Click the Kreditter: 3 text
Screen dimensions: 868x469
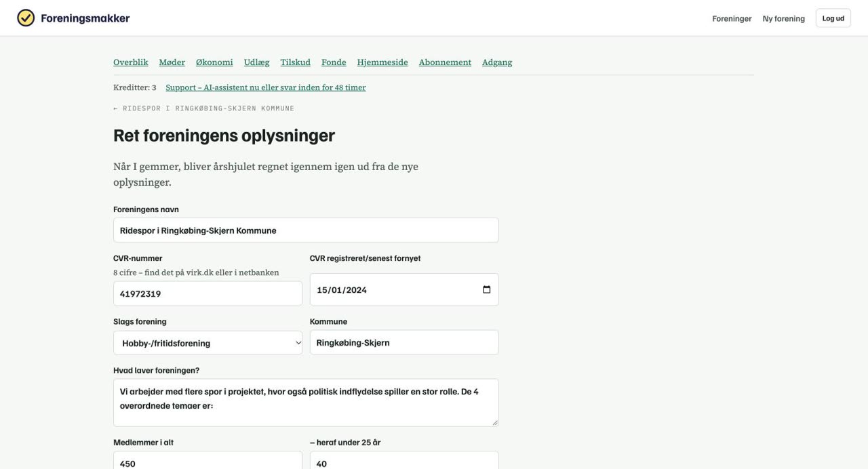coord(135,87)
